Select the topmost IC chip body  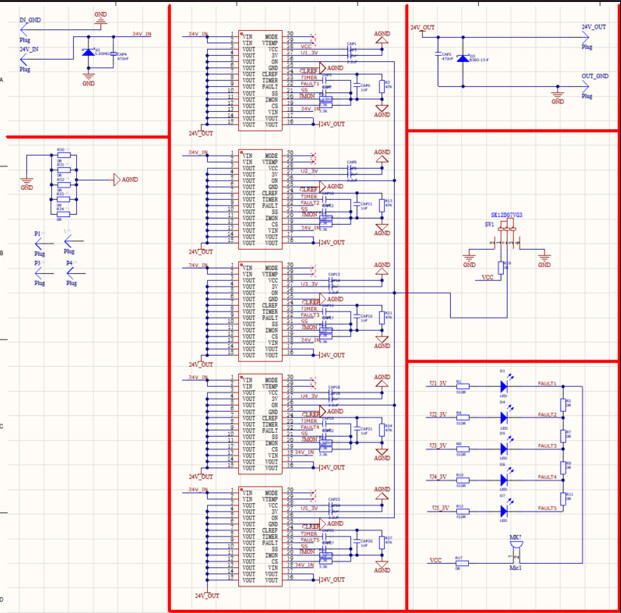point(259,80)
